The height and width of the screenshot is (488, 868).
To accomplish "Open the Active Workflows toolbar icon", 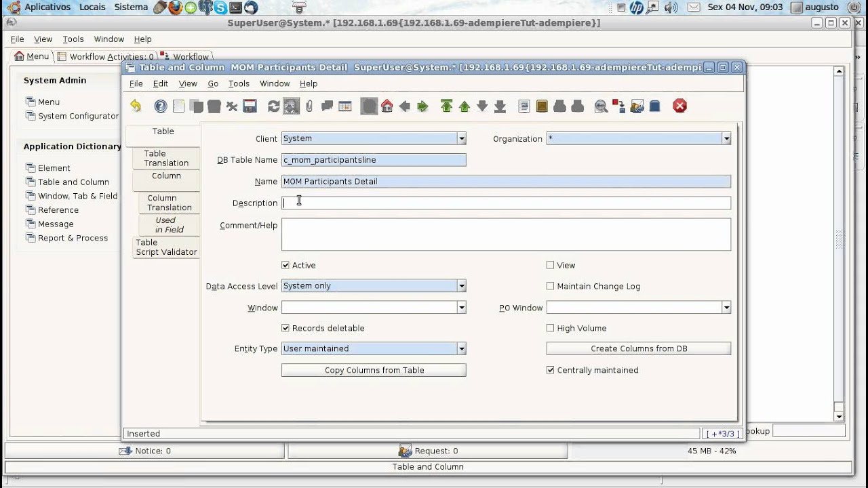I will [618, 106].
